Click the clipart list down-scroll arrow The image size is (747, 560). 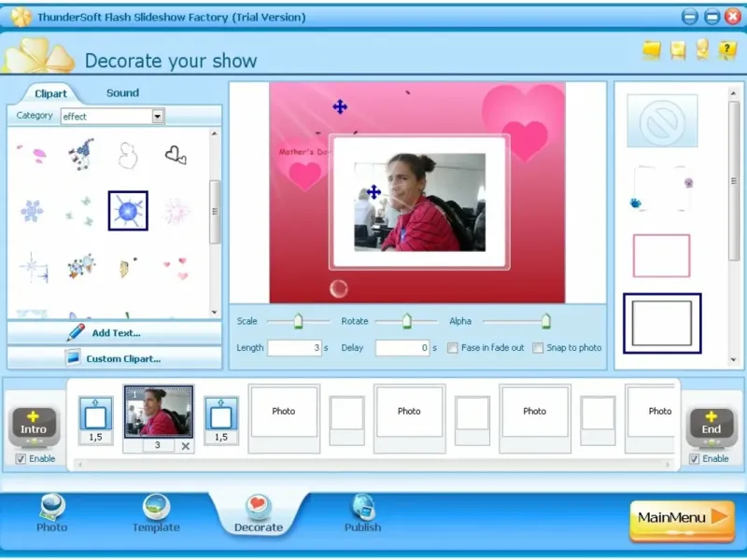(215, 313)
